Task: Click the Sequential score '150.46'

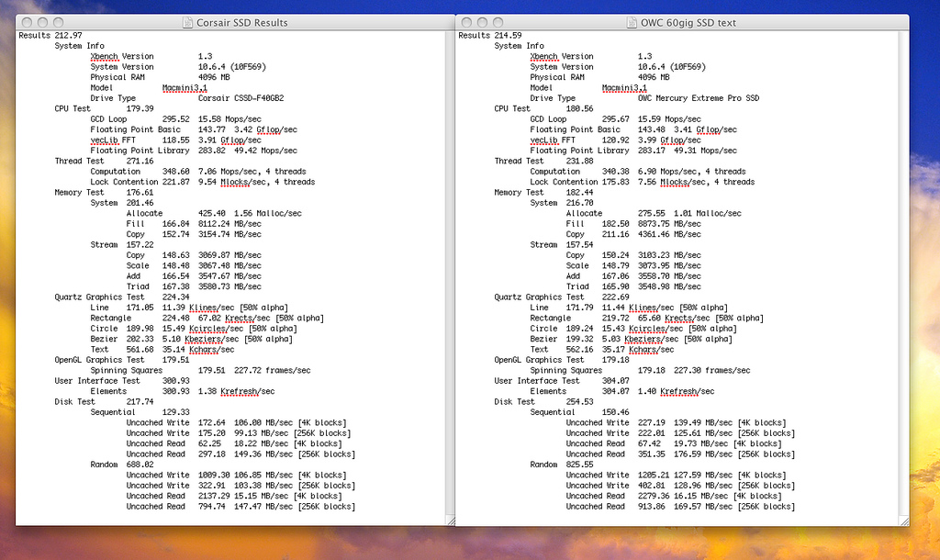Action: [615, 412]
